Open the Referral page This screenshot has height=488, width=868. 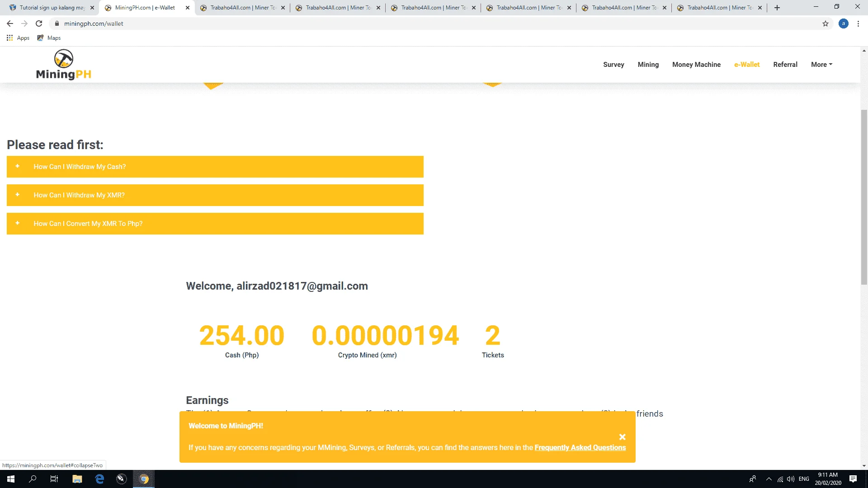tap(785, 65)
